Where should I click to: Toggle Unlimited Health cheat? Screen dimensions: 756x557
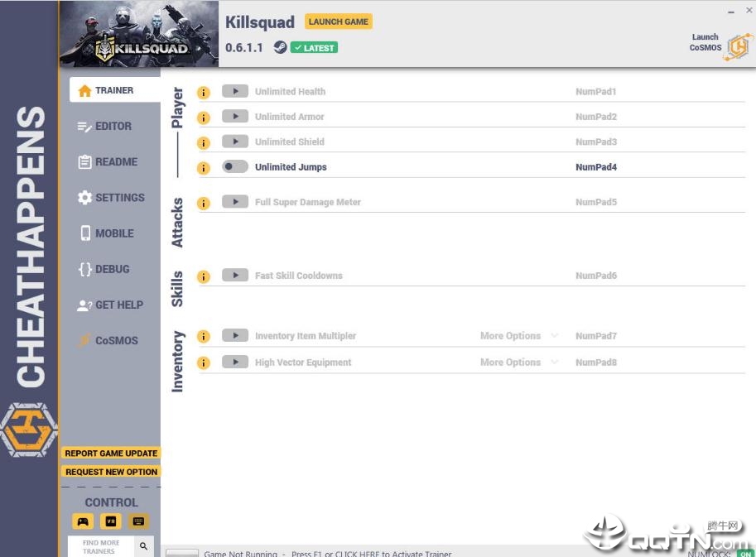tap(235, 91)
